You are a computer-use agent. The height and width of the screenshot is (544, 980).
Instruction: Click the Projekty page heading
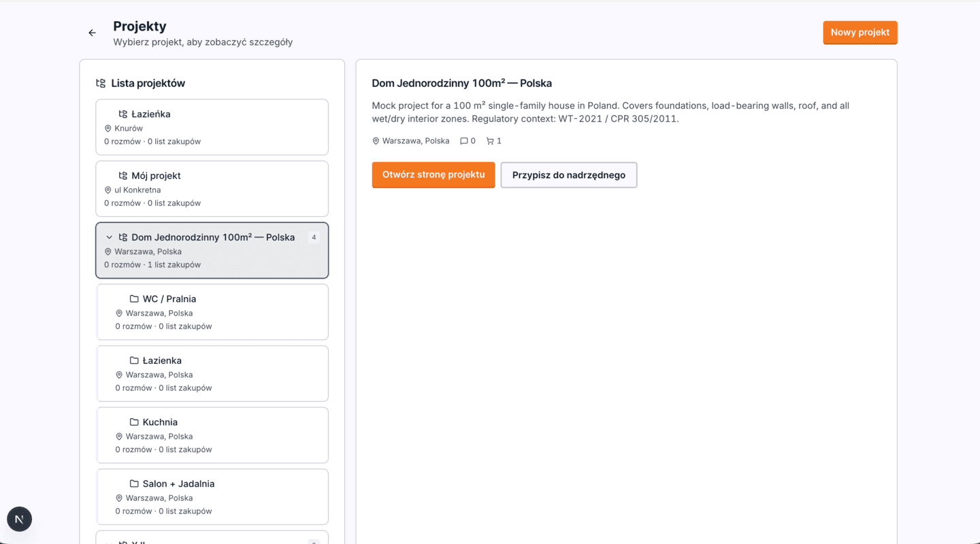(x=140, y=26)
